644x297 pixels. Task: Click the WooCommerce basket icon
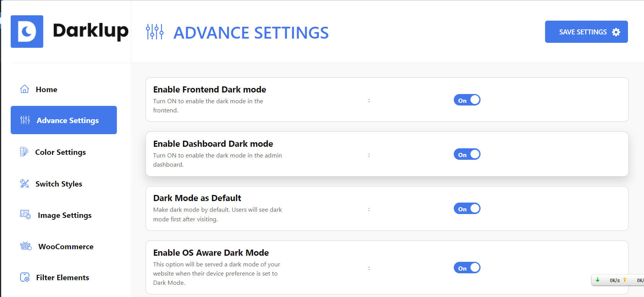(x=26, y=246)
